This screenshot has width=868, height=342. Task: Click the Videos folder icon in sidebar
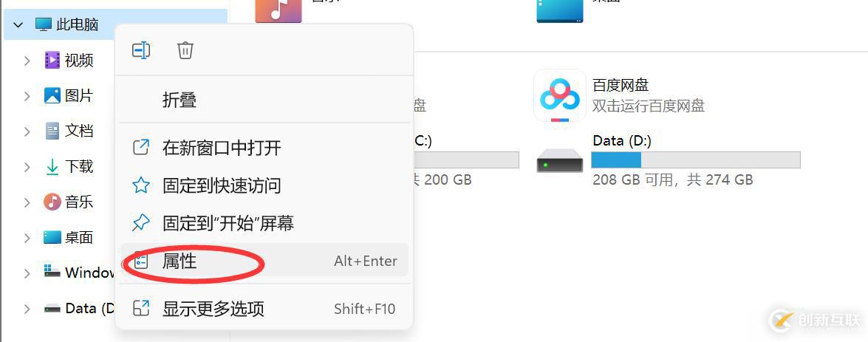click(52, 60)
